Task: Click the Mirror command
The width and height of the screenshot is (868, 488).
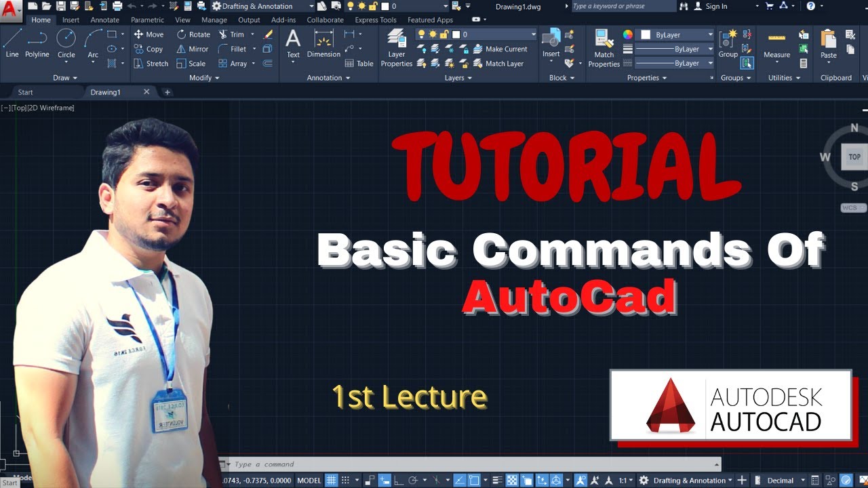Action: tap(193, 49)
